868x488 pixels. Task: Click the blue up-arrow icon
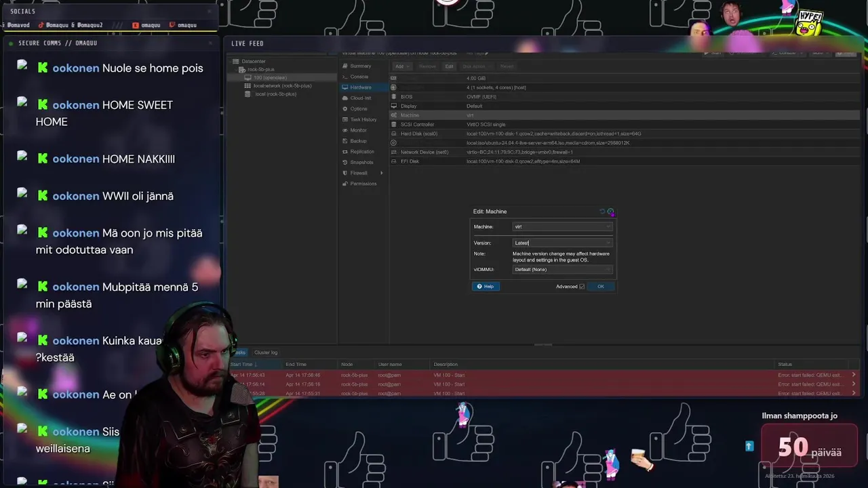[749, 445]
